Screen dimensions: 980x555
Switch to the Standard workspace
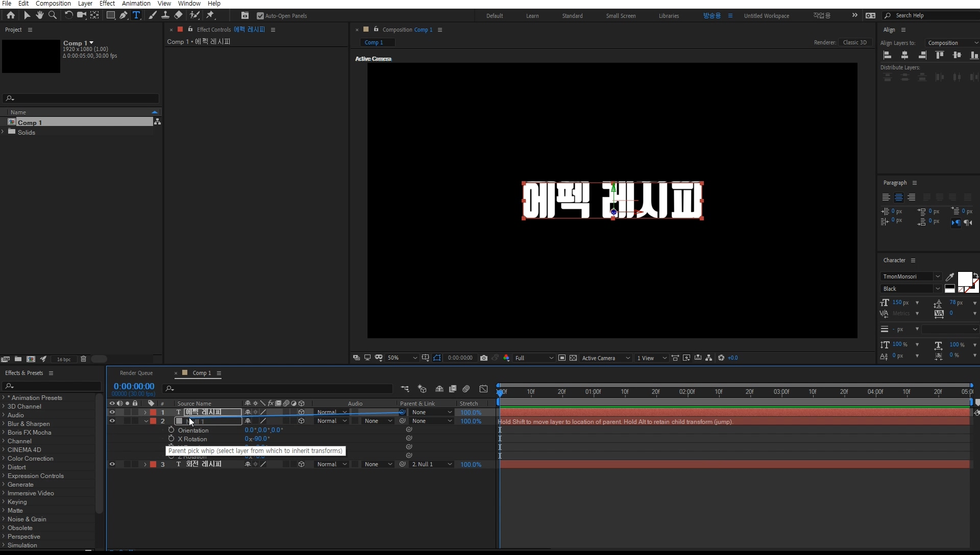tap(572, 16)
